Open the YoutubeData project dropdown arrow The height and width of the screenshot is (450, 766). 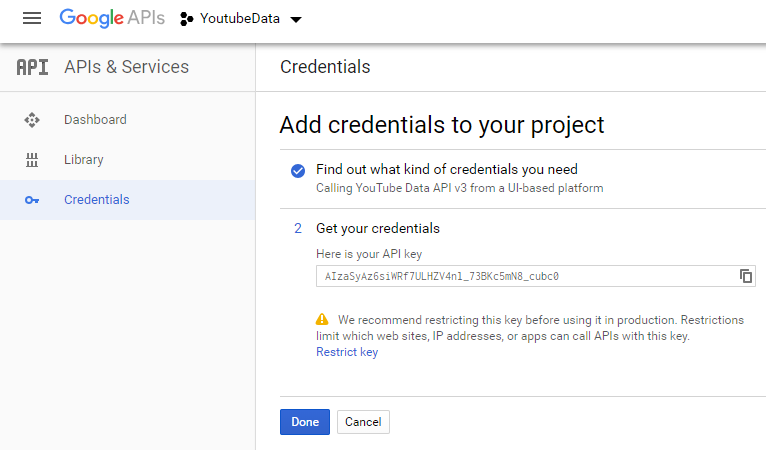coord(296,20)
